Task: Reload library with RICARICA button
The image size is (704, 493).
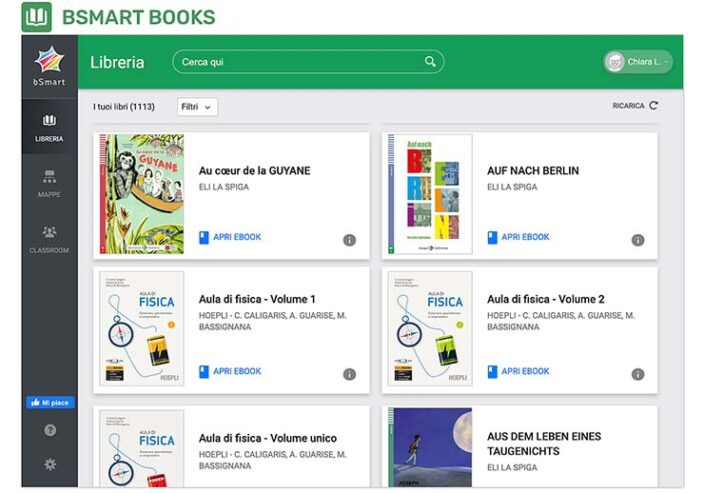Action: [635, 105]
